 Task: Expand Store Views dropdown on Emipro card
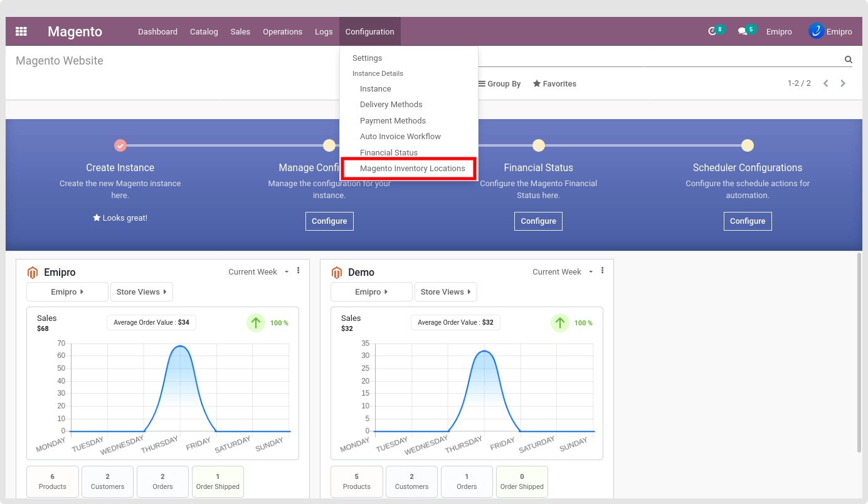(142, 291)
